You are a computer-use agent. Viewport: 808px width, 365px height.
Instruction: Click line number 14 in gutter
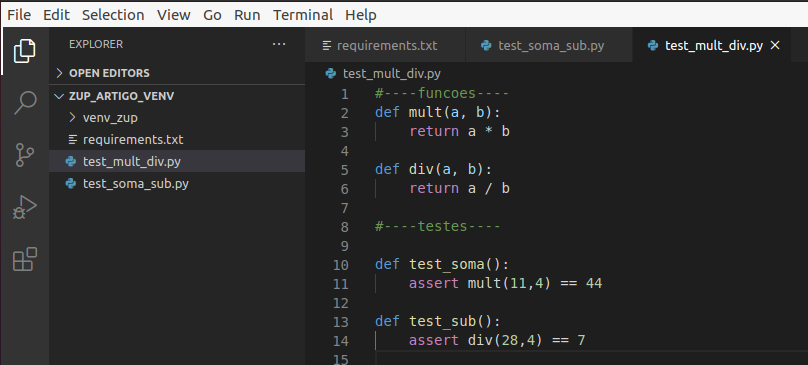click(341, 341)
